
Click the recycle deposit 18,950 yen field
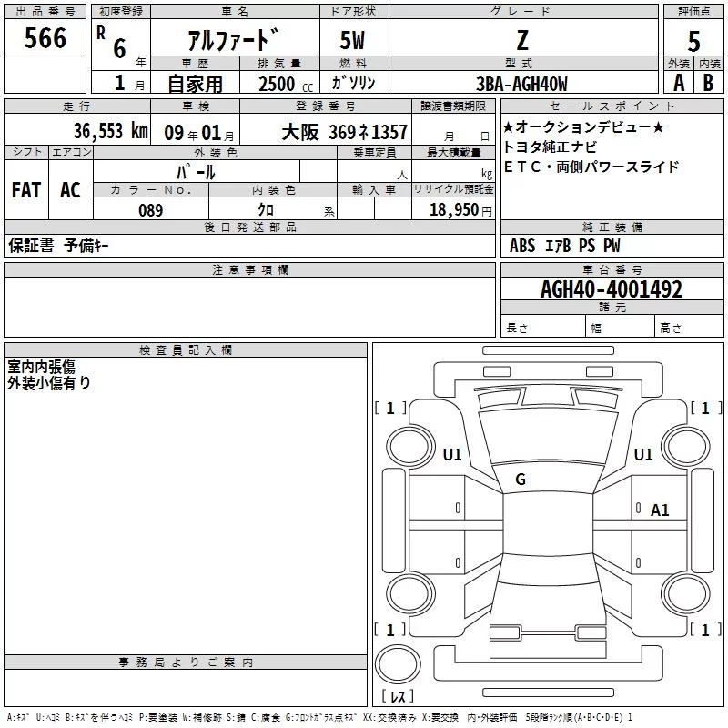(x=453, y=209)
